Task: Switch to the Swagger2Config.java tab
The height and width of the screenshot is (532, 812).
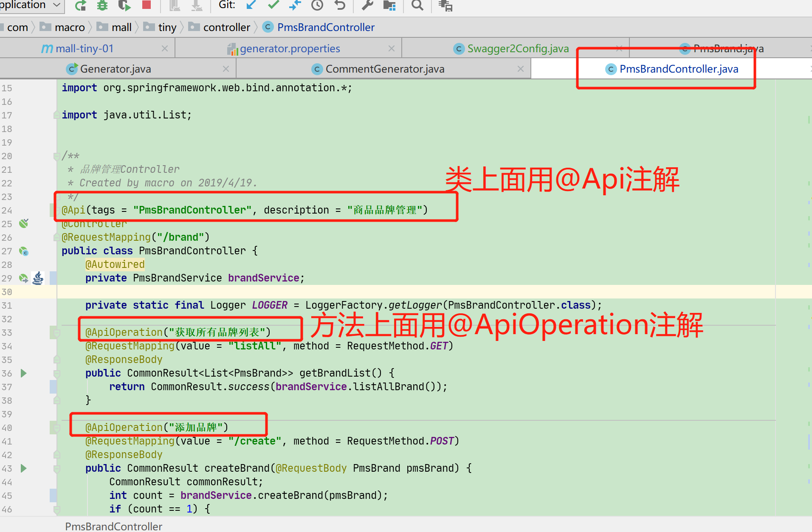Action: coord(517,49)
